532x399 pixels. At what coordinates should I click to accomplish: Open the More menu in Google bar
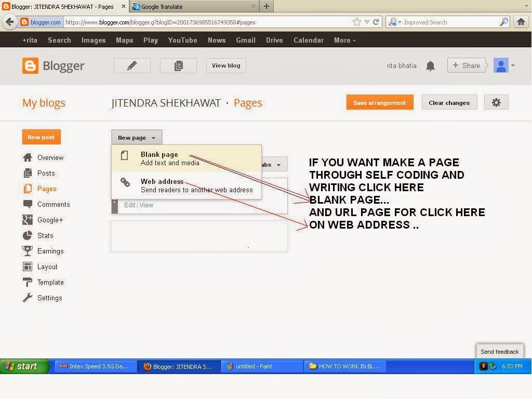coord(345,40)
